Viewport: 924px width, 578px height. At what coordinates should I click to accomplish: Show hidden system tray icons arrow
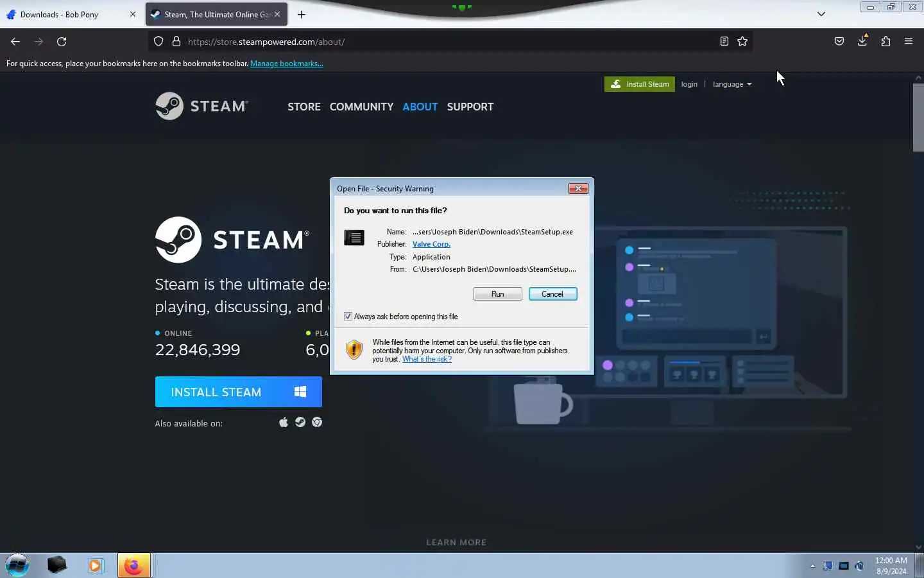812,566
